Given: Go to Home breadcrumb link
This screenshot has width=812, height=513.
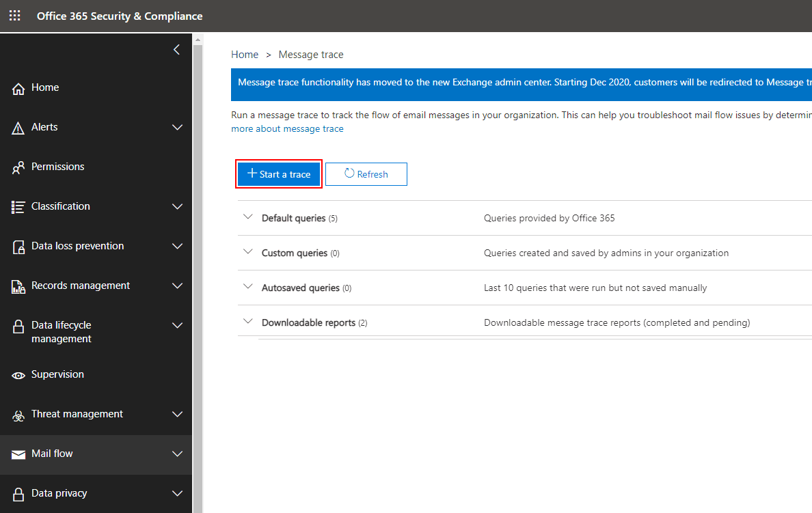Looking at the screenshot, I should tap(245, 55).
